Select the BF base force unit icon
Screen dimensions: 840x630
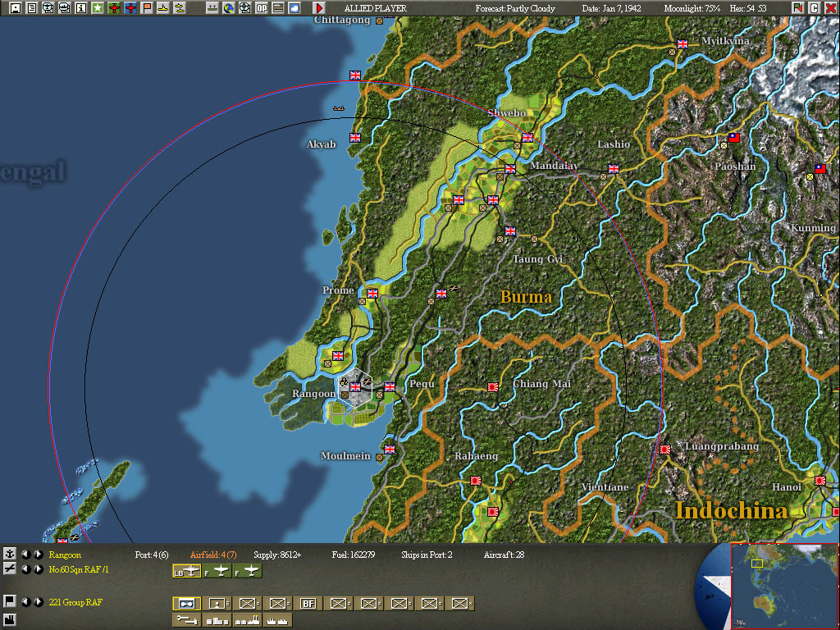click(x=308, y=604)
